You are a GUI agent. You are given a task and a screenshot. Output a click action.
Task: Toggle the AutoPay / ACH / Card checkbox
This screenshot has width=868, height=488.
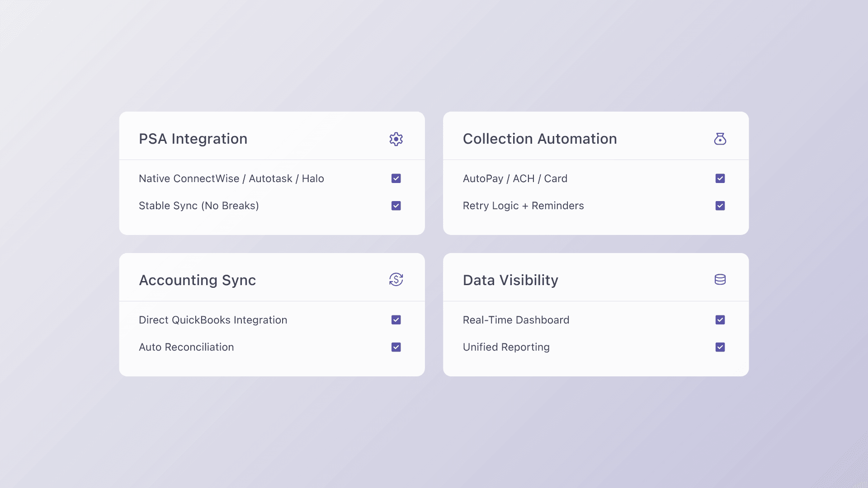[720, 178]
